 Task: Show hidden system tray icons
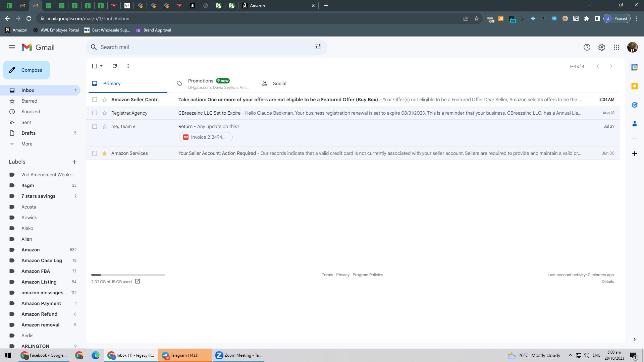571,355
